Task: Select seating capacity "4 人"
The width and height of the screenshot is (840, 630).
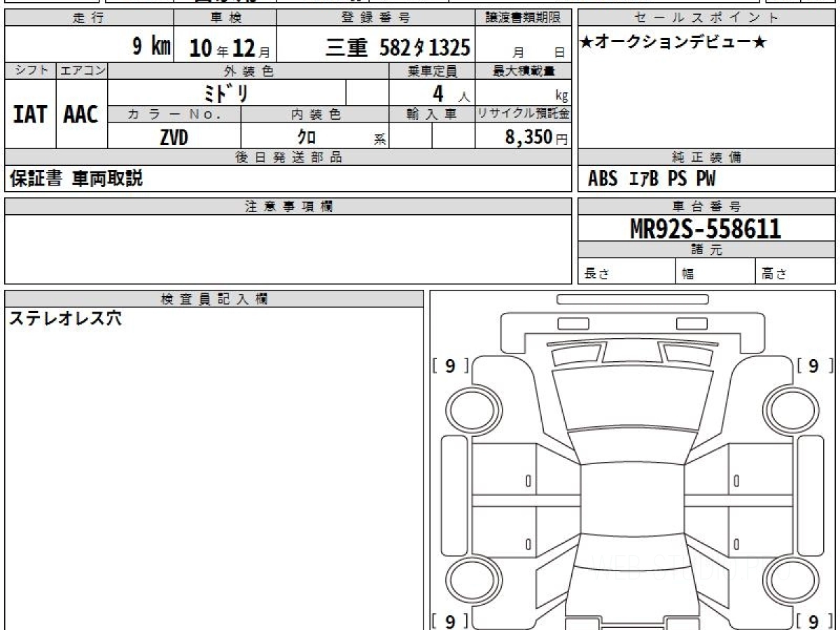Action: pyautogui.click(x=451, y=94)
